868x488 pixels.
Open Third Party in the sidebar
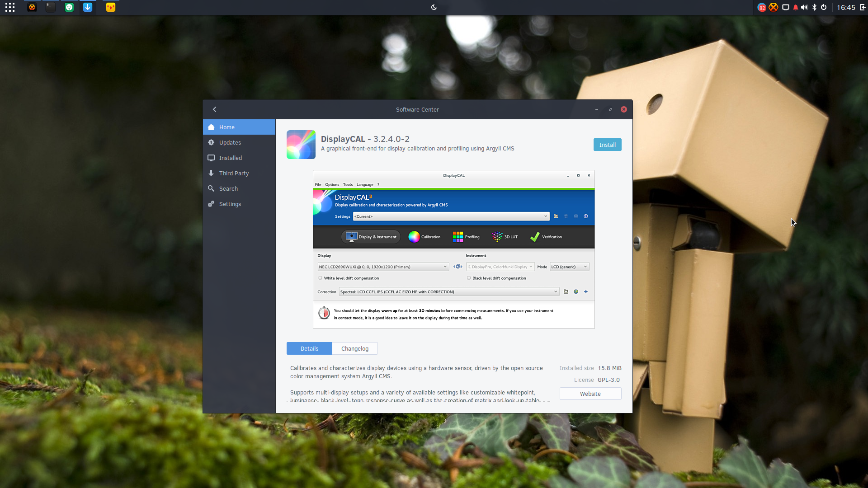(x=239, y=173)
